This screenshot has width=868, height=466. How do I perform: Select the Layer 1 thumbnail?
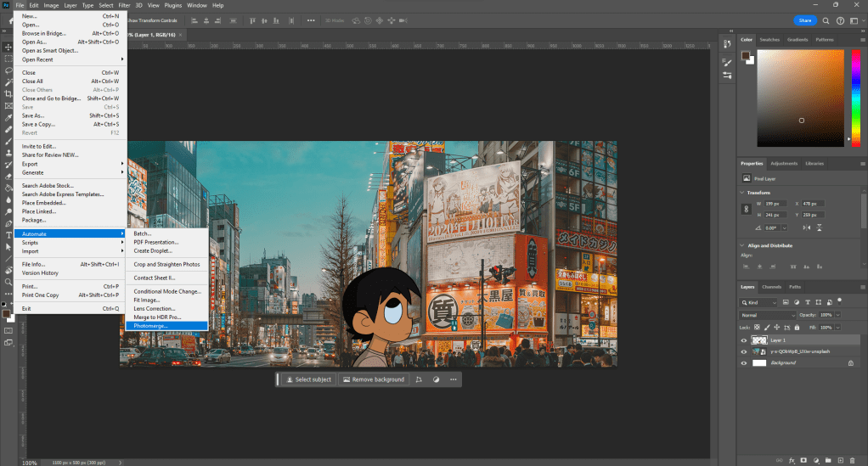759,340
